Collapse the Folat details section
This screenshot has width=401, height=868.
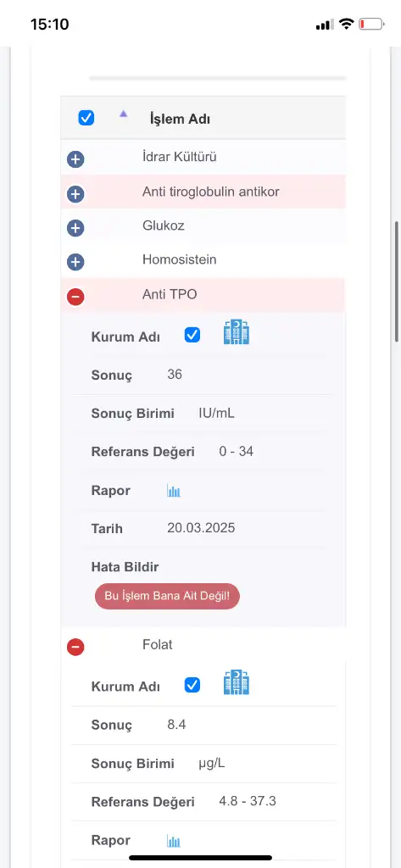pos(75,647)
